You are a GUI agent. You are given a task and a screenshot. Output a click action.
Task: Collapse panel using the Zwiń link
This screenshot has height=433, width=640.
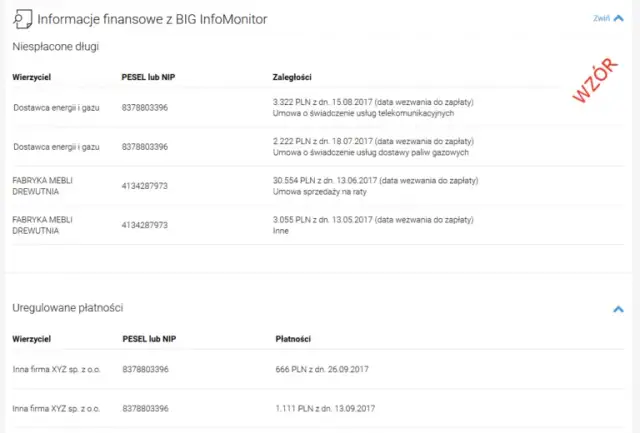(x=601, y=18)
